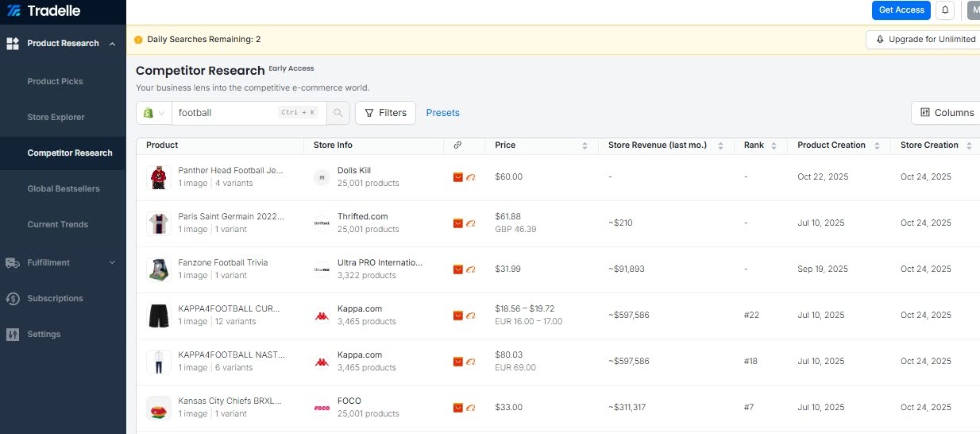Open Settings in sidebar
The width and height of the screenshot is (980, 434).
(x=44, y=334)
